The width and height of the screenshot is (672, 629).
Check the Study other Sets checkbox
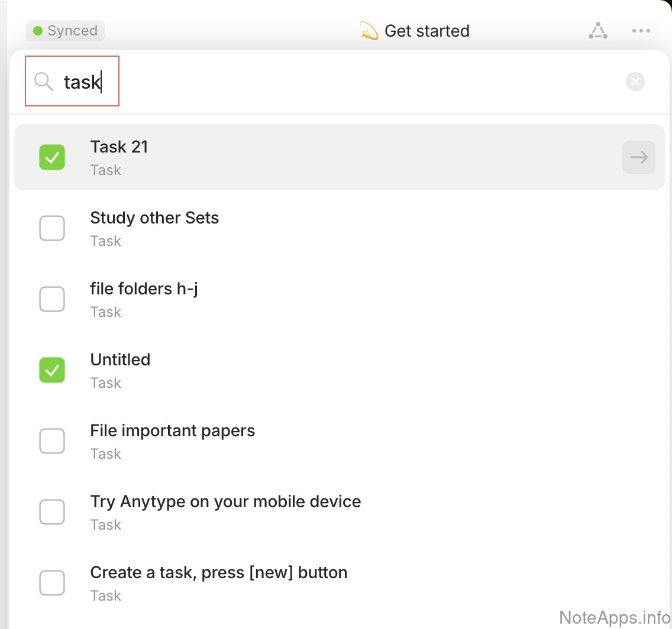[52, 228]
